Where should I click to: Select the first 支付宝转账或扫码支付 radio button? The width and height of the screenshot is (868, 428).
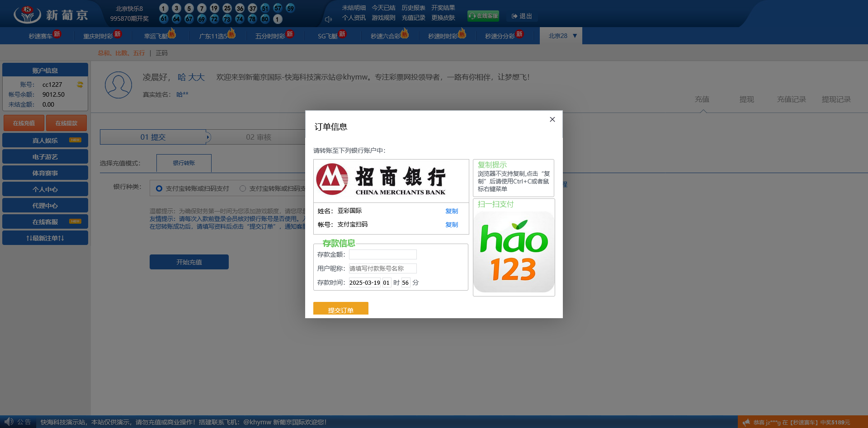click(159, 188)
